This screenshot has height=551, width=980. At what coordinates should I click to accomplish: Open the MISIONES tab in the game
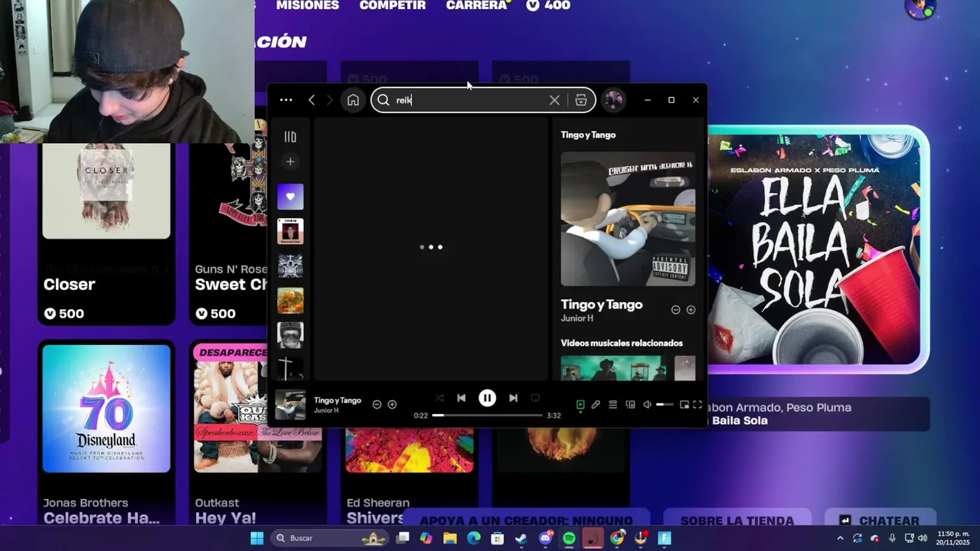coord(308,5)
